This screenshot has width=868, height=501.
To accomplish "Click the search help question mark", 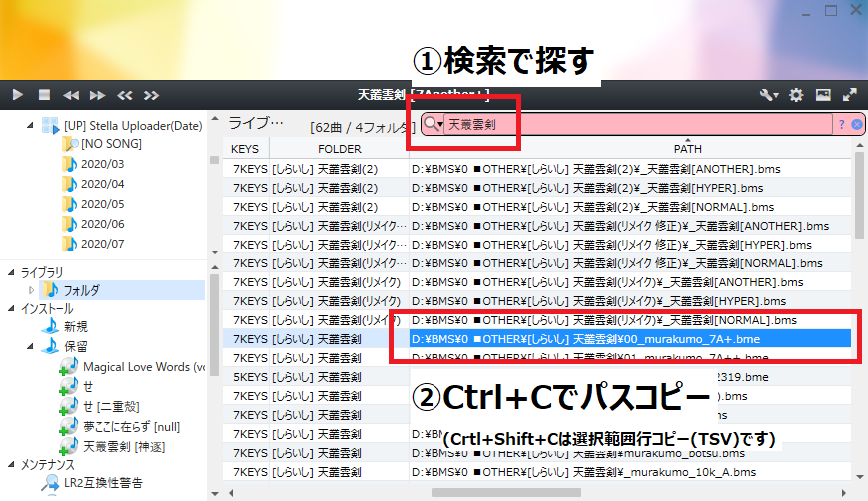I will pyautogui.click(x=841, y=124).
